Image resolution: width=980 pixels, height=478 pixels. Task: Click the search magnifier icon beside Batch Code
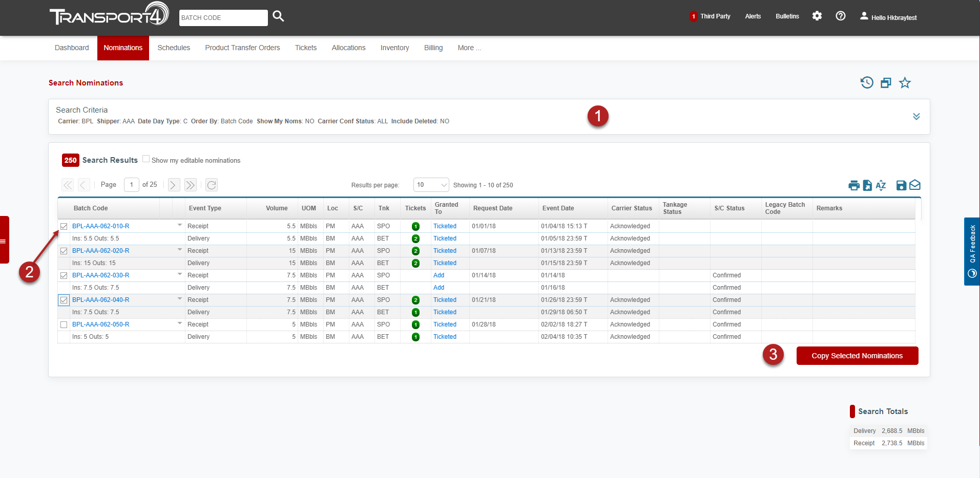tap(278, 16)
